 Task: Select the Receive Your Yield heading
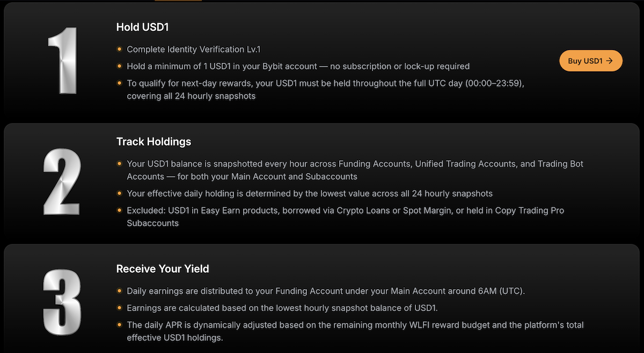click(163, 269)
